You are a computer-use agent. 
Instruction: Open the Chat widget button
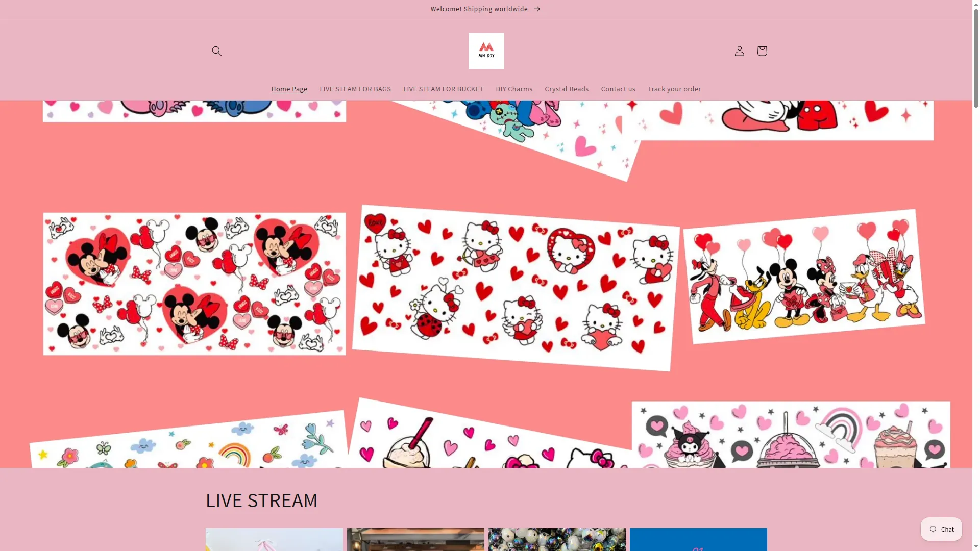pyautogui.click(x=941, y=529)
